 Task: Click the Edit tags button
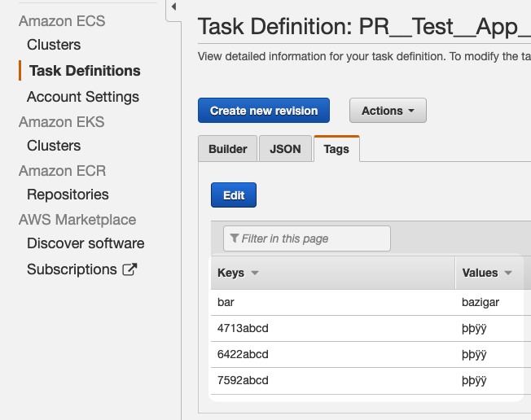pyautogui.click(x=234, y=195)
